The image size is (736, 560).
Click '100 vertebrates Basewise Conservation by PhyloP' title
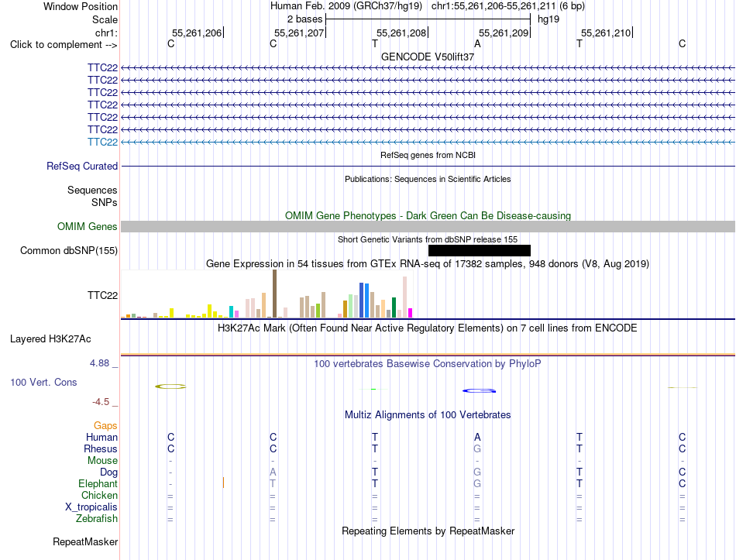click(x=427, y=364)
